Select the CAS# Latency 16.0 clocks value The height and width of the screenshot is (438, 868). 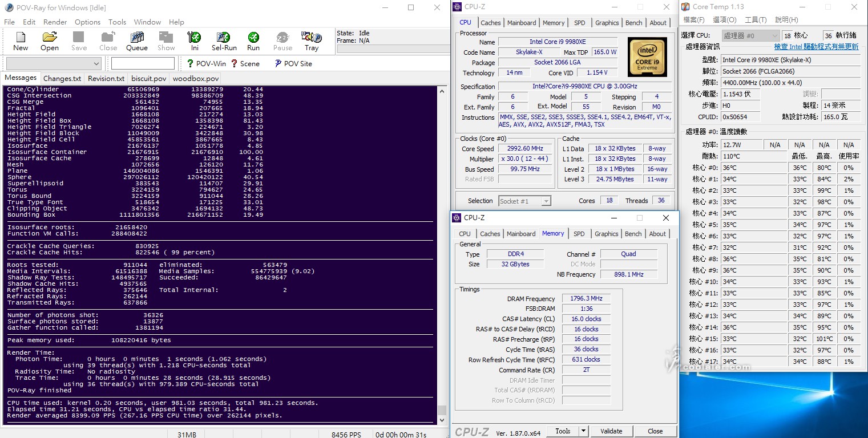tap(586, 319)
